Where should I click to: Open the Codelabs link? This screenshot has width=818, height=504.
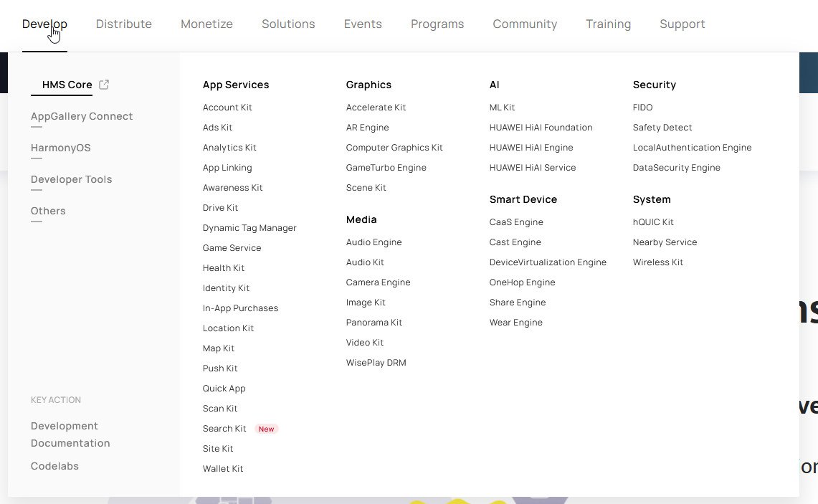click(x=54, y=466)
